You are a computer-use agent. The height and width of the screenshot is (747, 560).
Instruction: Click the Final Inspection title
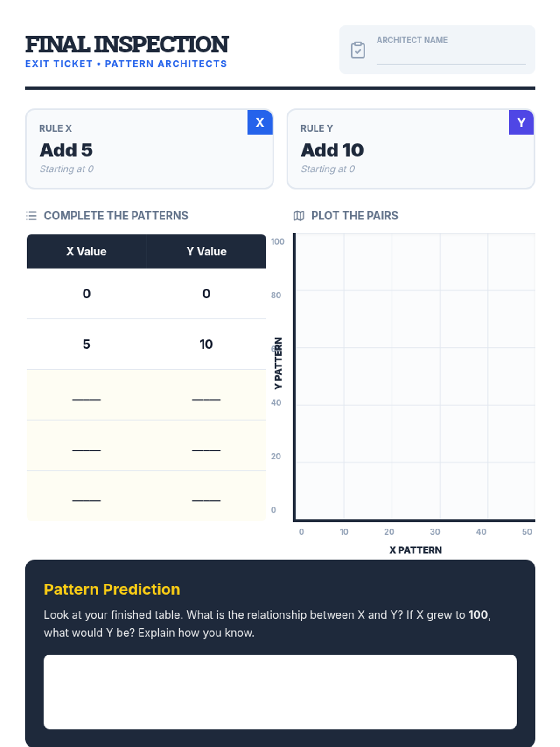coord(127,45)
